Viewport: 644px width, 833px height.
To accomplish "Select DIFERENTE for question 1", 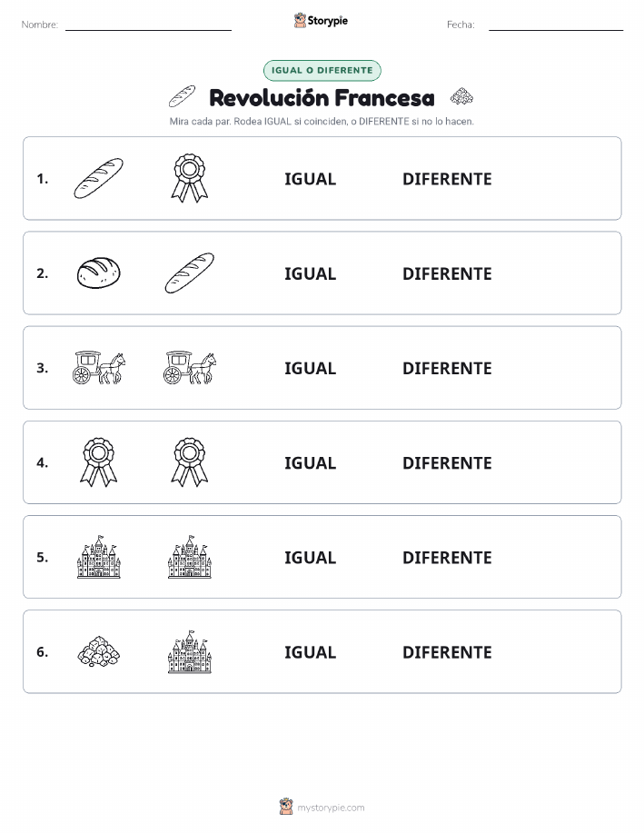I will (x=447, y=179).
